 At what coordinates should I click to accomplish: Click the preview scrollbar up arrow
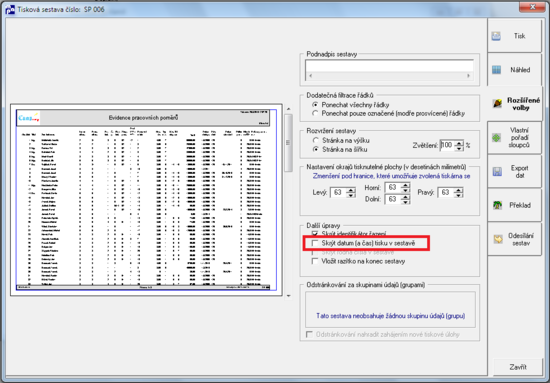point(288,109)
